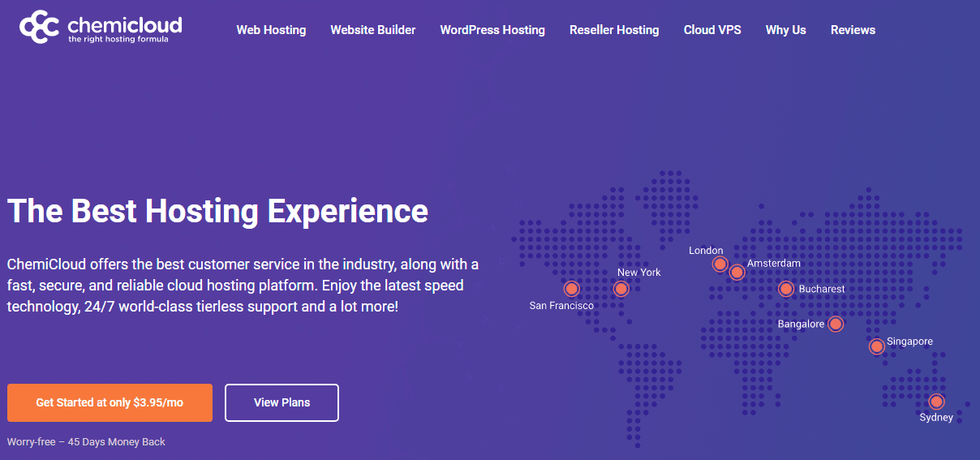Click the Amsterdam map label

[774, 264]
